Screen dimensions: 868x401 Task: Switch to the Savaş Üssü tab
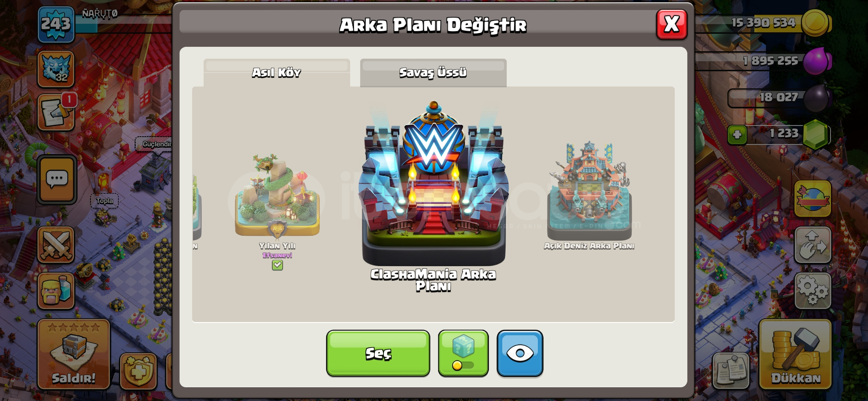pyautogui.click(x=433, y=73)
